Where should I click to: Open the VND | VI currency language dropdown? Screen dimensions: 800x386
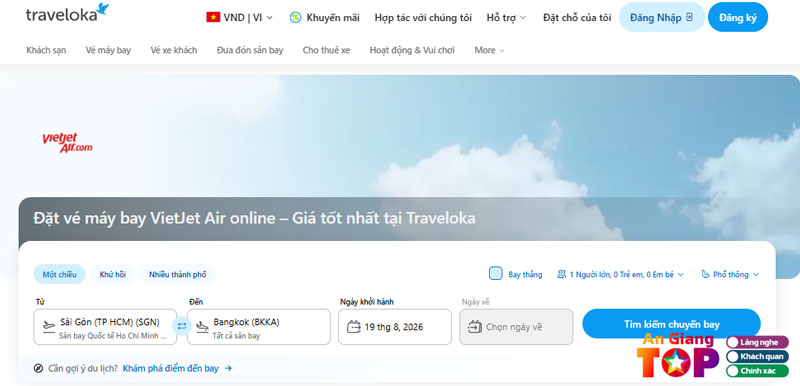pos(239,17)
